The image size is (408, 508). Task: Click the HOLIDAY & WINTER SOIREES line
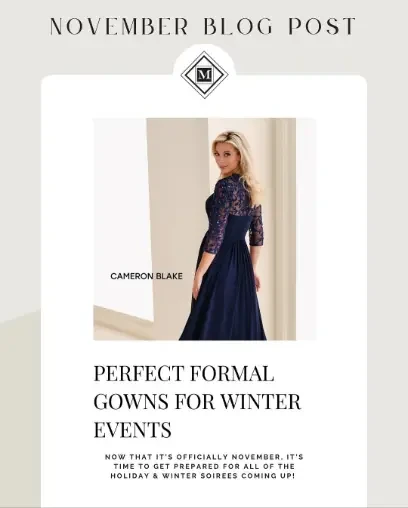pos(203,475)
